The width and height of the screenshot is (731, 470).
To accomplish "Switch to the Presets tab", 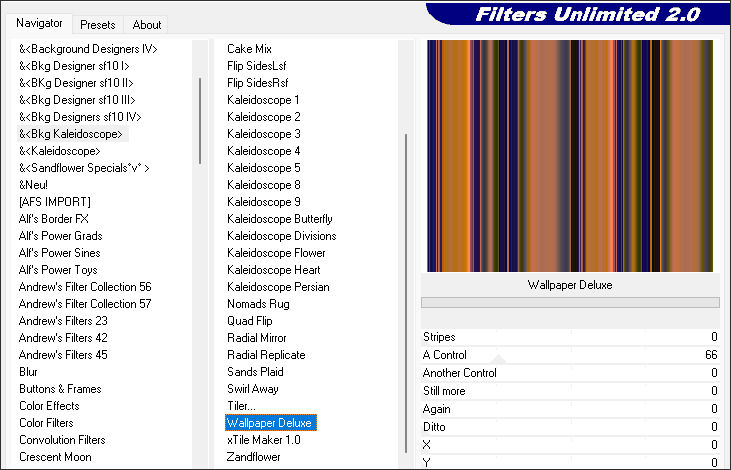I will pos(97,24).
